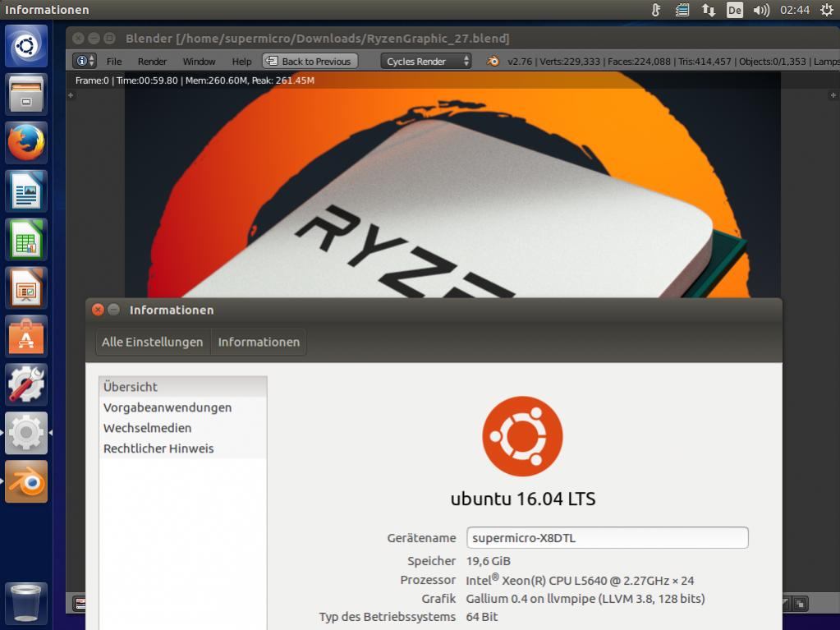Open LibreOffice Calc from the dock
The height and width of the screenshot is (630, 840).
[25, 240]
